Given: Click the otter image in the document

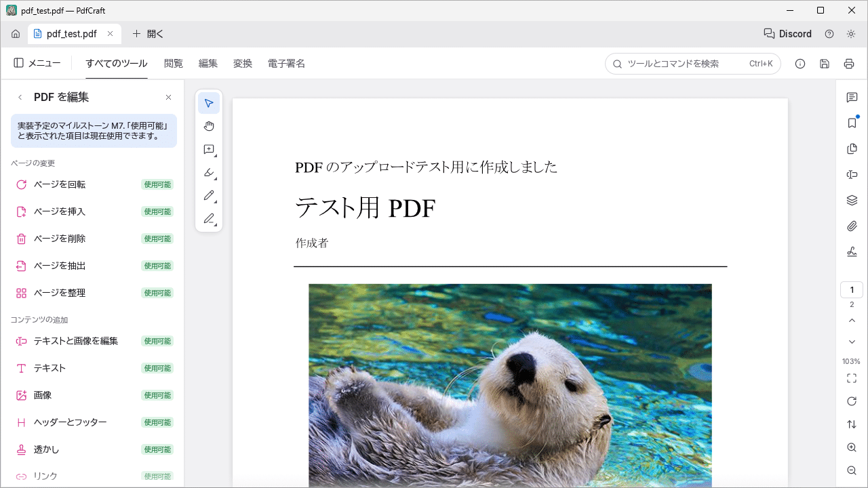Looking at the screenshot, I should tap(510, 385).
